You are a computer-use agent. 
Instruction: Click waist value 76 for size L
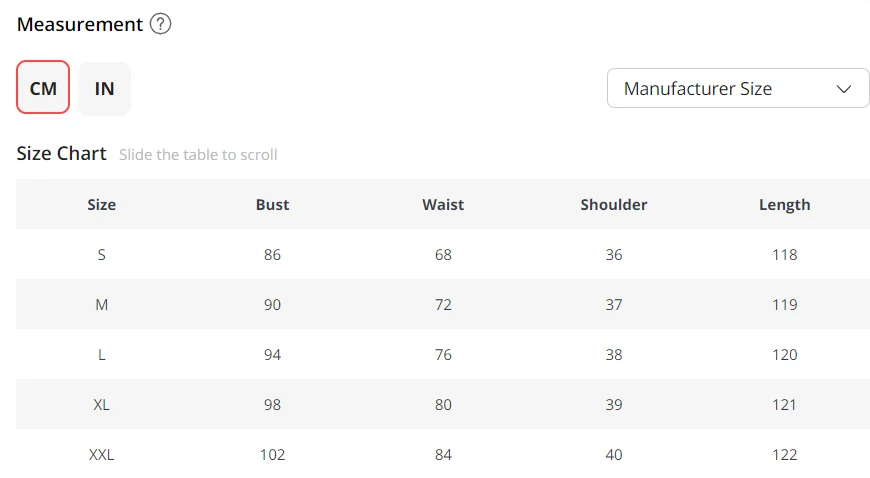[443, 354]
